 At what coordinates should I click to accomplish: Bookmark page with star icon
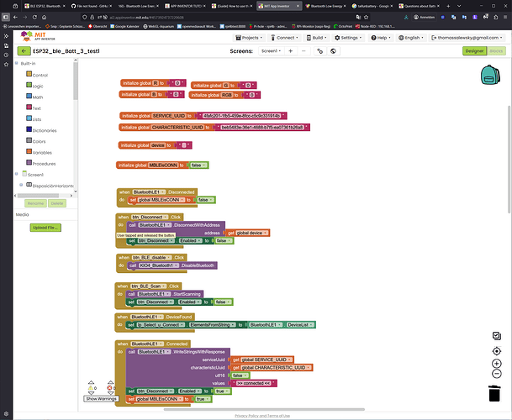(367, 17)
